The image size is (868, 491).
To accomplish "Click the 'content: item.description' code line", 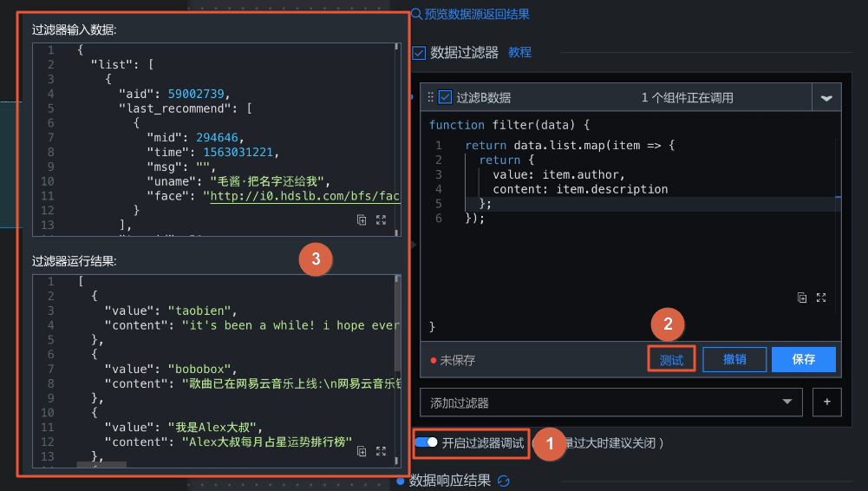I will click(x=580, y=189).
